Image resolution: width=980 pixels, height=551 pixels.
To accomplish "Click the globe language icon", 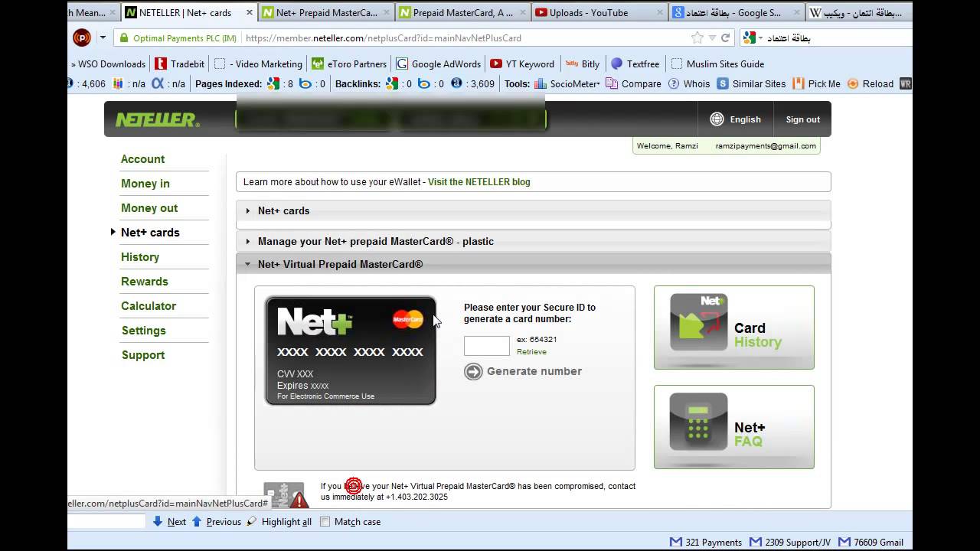I will tap(717, 119).
